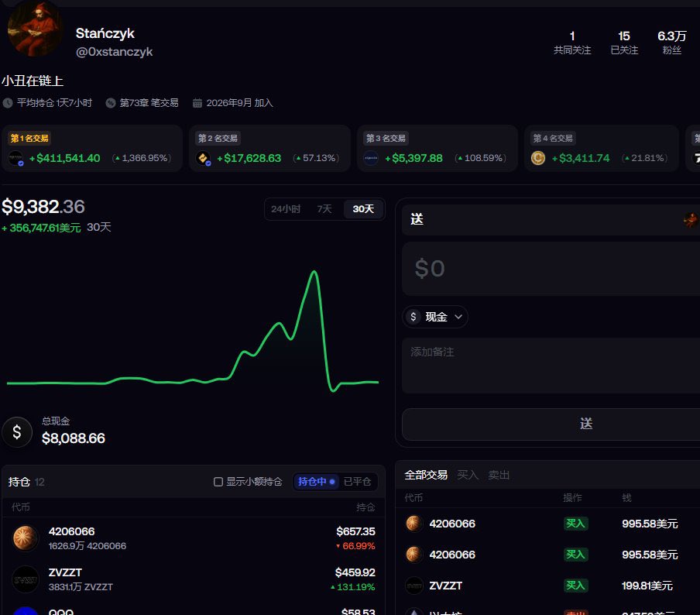Open the 现金 currency dropdown
Viewport: 700px width, 615px height.
point(435,317)
